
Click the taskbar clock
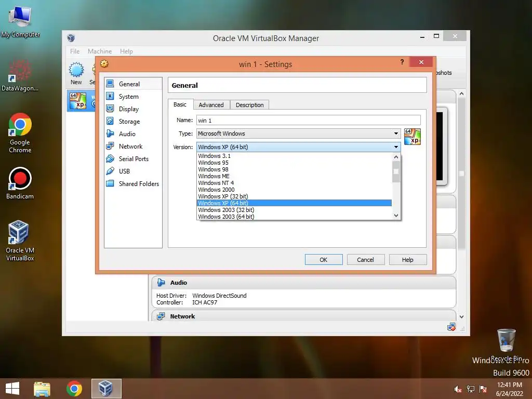509,389
